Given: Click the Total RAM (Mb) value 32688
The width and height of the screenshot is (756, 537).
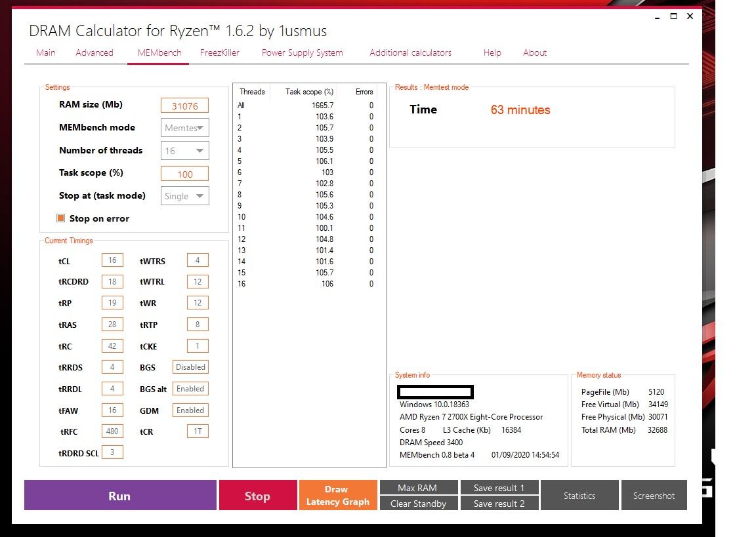Looking at the screenshot, I should (x=658, y=429).
